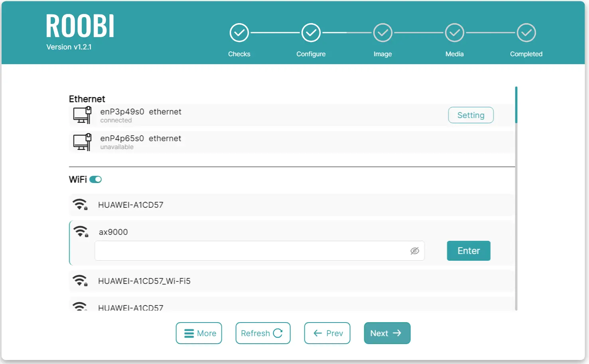This screenshot has height=364, width=589.
Task: Select the enP4p65s0 ethernet name
Action: (141, 138)
